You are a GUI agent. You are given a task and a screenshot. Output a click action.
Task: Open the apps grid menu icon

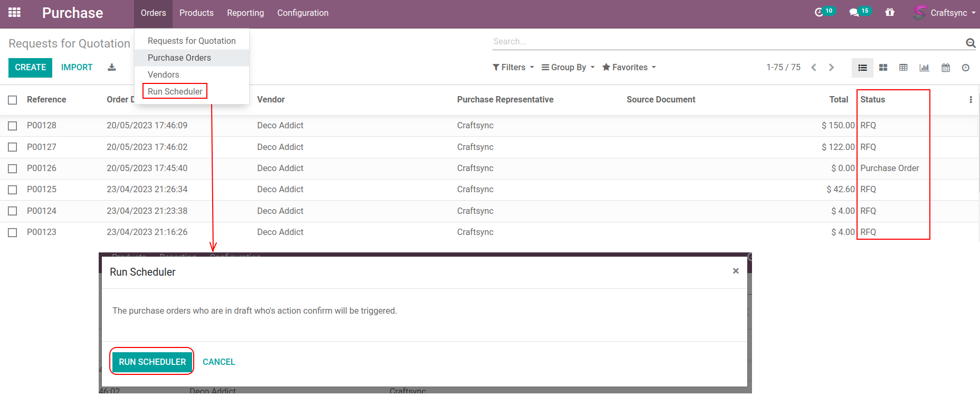coord(14,13)
